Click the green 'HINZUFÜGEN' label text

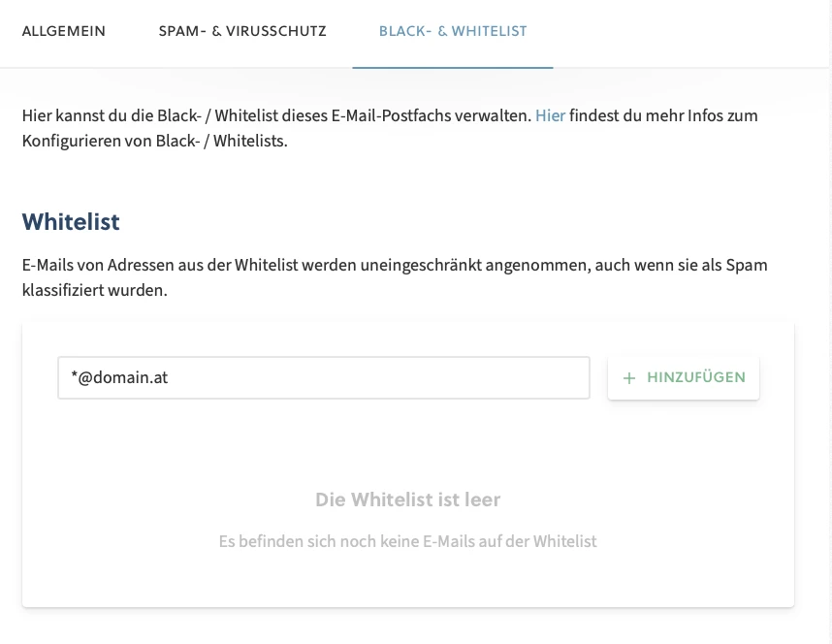pyautogui.click(x=696, y=377)
